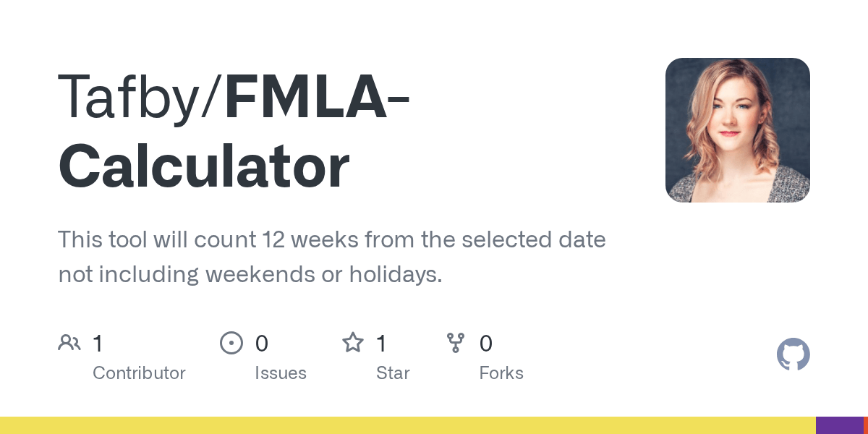The height and width of the screenshot is (434, 868).
Task: Click the contributors people icon
Action: (x=69, y=343)
